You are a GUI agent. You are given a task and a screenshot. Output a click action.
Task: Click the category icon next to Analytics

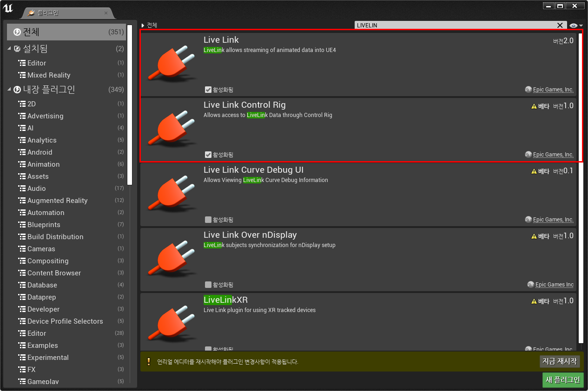pos(22,140)
